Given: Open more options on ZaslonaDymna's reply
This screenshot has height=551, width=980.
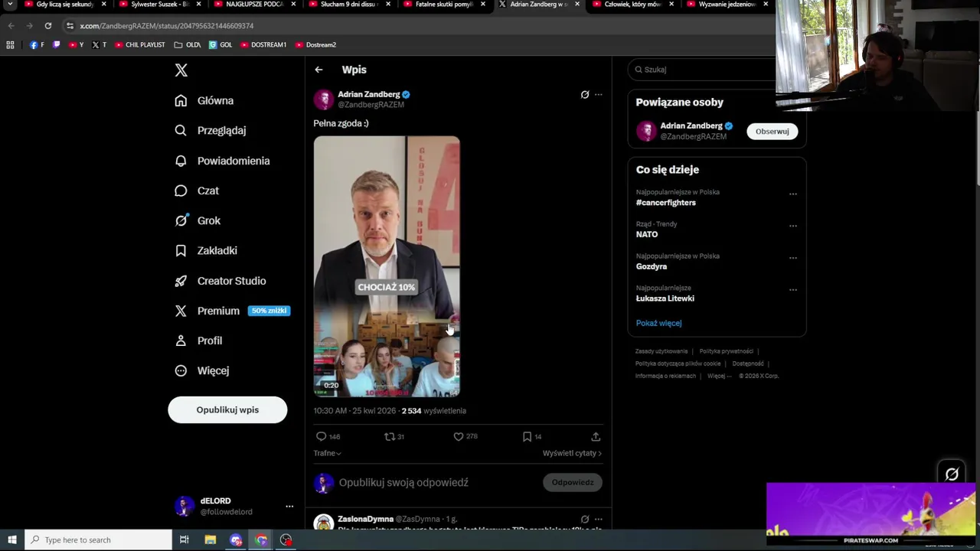Looking at the screenshot, I should click(x=599, y=519).
